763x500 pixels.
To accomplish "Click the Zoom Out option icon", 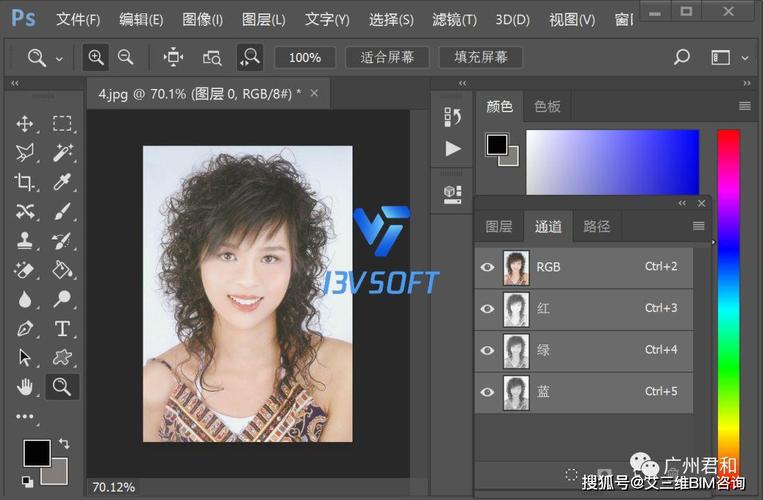I will pos(126,57).
